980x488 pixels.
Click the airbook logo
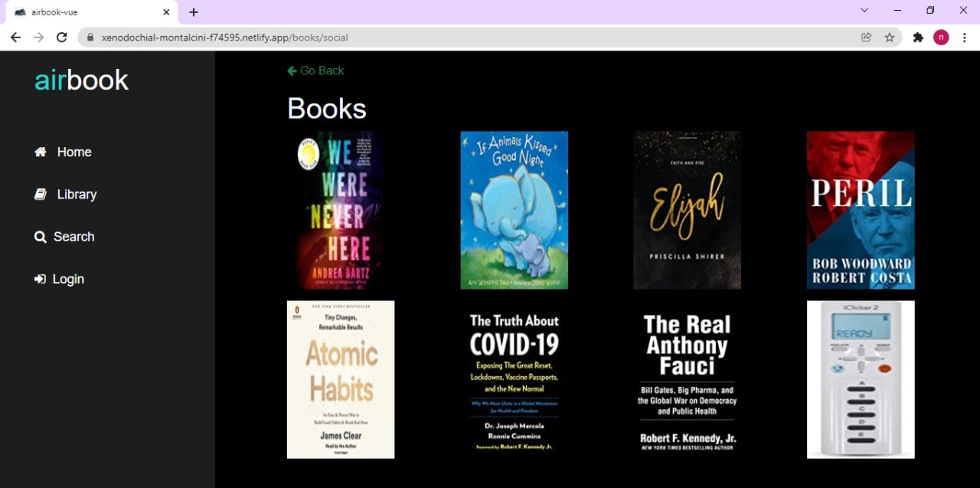click(81, 80)
